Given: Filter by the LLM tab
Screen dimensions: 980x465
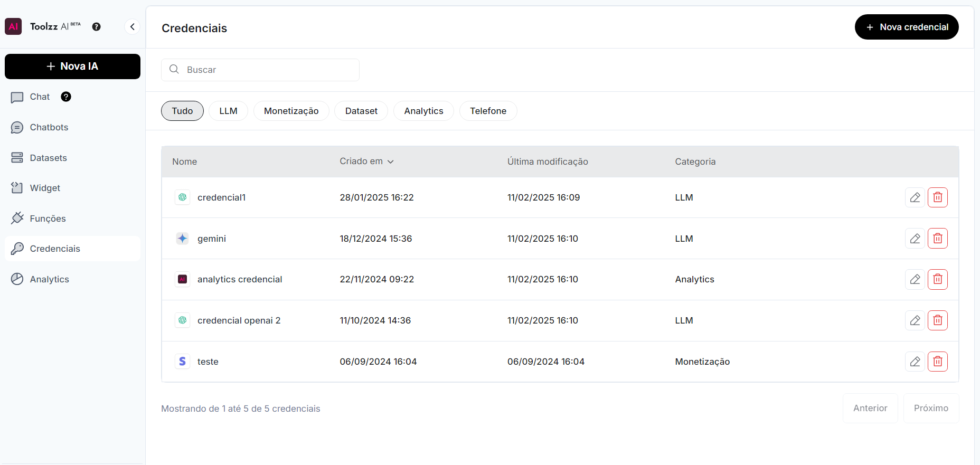Looking at the screenshot, I should coord(228,111).
